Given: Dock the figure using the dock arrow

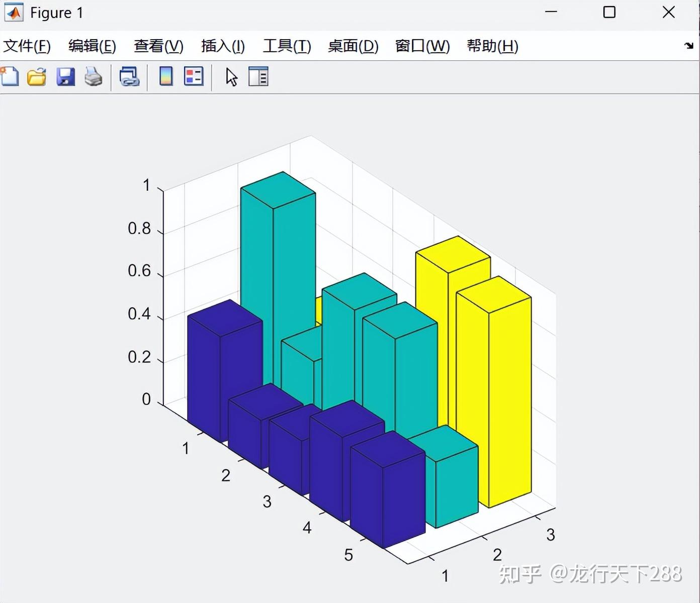Looking at the screenshot, I should [687, 46].
